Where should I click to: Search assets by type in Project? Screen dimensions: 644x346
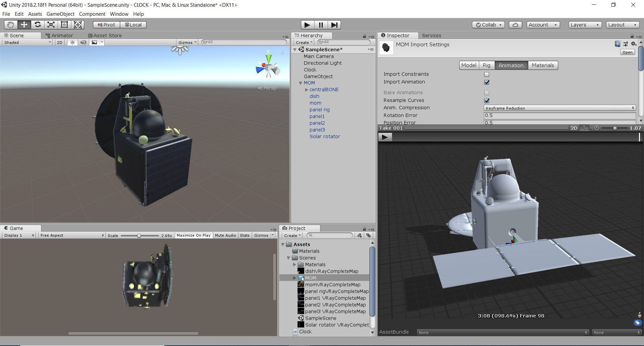(x=360, y=235)
